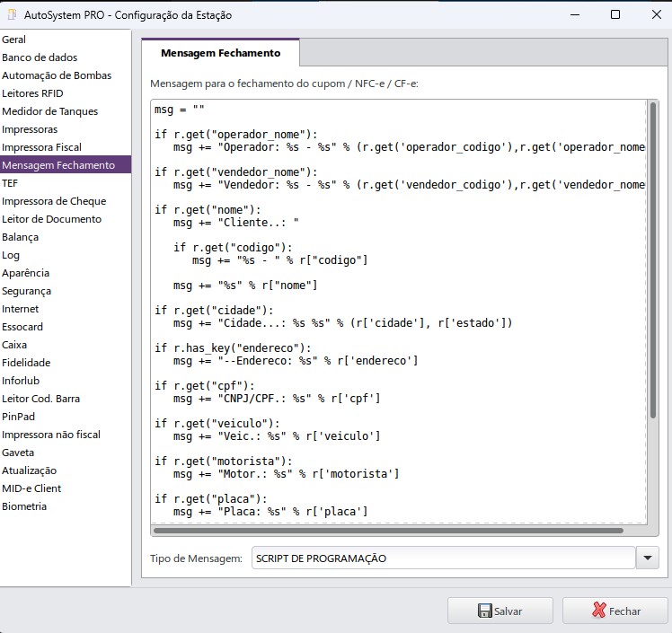
Task: Select Leitores RFID in the sidebar
Action: coord(32,93)
